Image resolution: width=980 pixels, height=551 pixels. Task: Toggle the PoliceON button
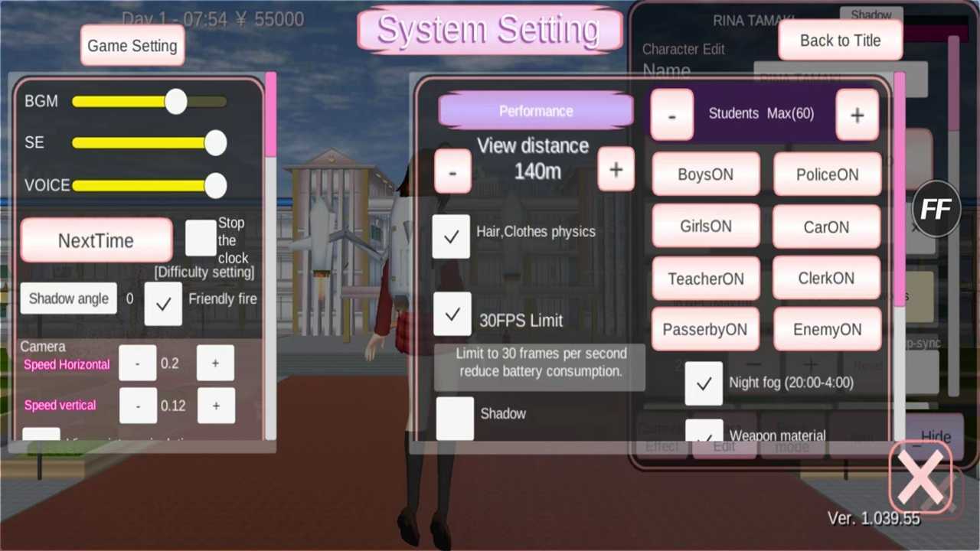[x=827, y=174]
